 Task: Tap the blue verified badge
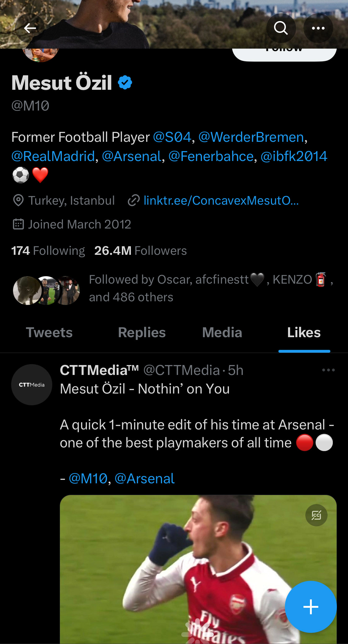(125, 83)
